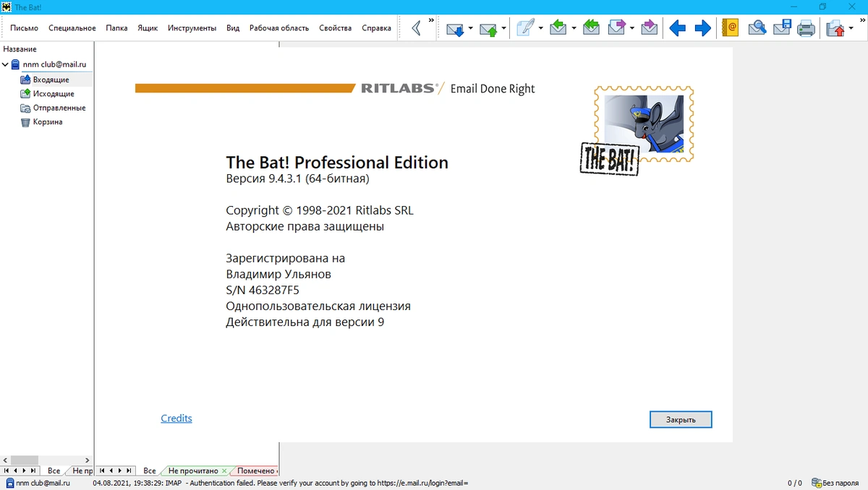The width and height of the screenshot is (868, 490).
Task: Open the Справка menu
Action: (376, 28)
